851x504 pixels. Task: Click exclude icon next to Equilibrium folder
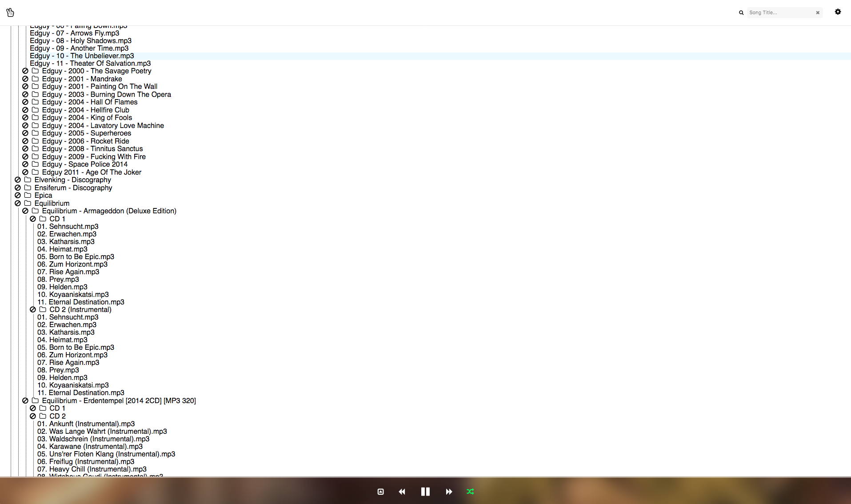point(18,204)
